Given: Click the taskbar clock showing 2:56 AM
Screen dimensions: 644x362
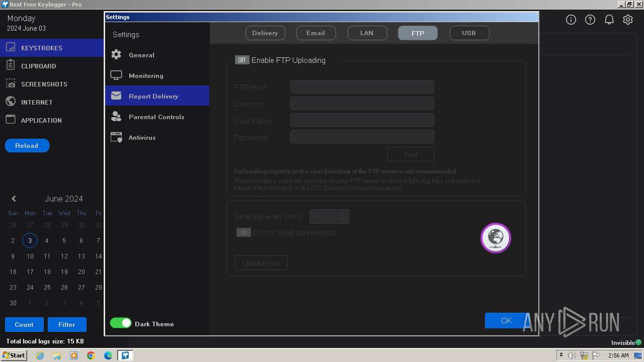Looking at the screenshot, I should coord(618,355).
